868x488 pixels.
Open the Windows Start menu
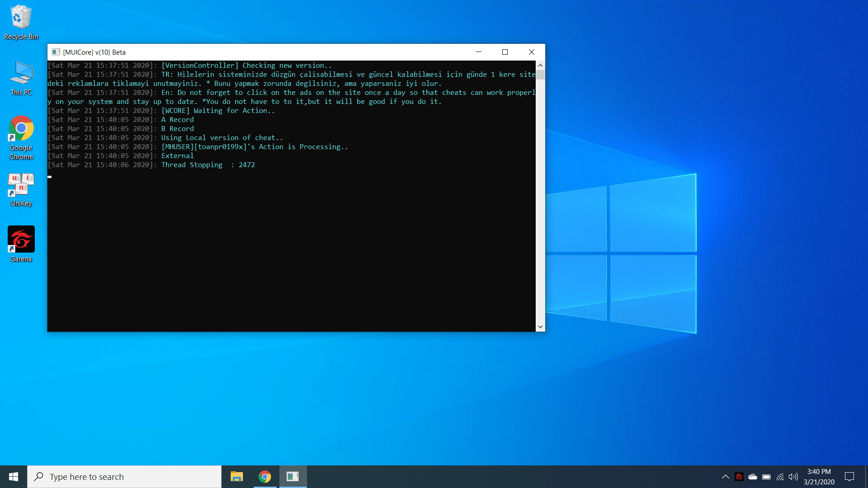(x=14, y=477)
